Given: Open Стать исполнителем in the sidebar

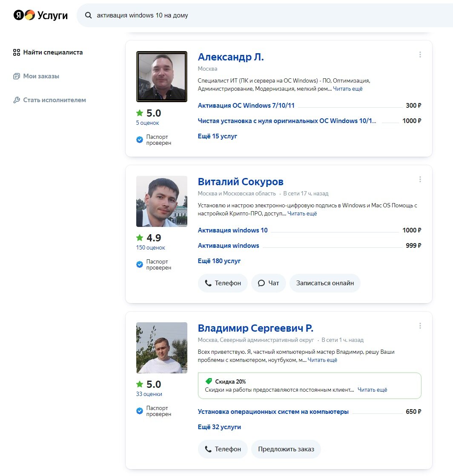Looking at the screenshot, I should click(49, 100).
